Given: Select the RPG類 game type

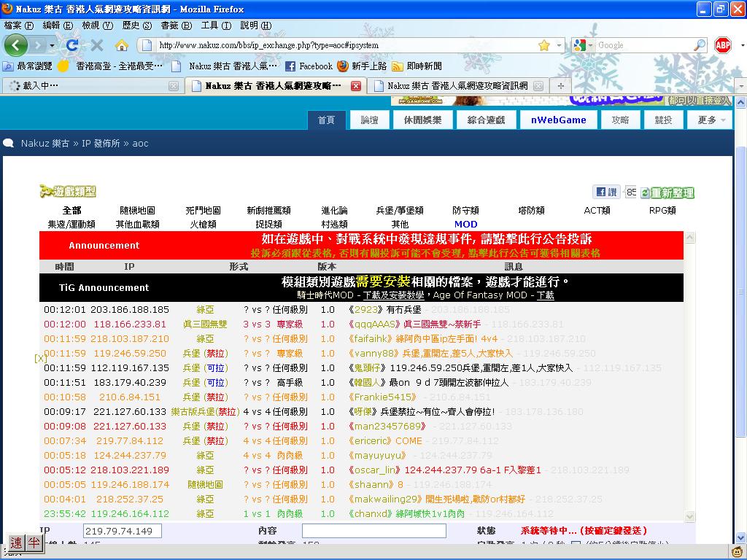Looking at the screenshot, I should coord(662,210).
